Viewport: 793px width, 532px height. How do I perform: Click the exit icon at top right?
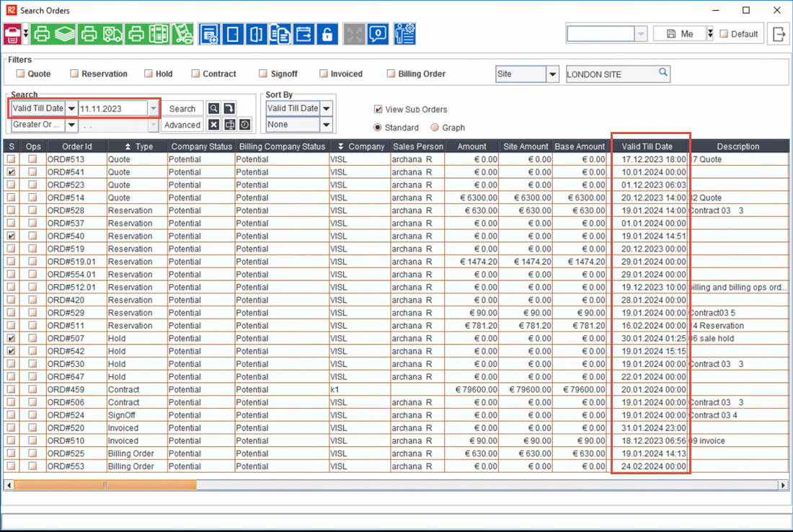click(x=779, y=34)
